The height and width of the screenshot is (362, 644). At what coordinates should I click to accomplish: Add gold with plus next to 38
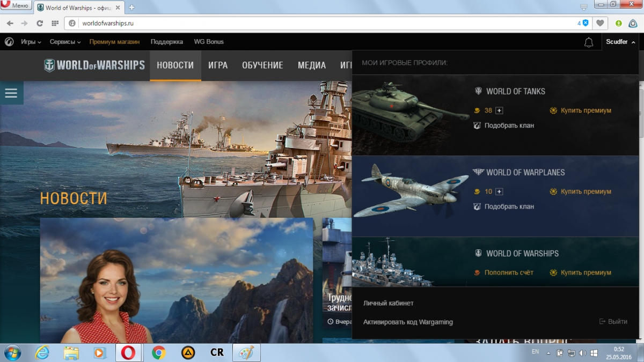click(x=499, y=110)
